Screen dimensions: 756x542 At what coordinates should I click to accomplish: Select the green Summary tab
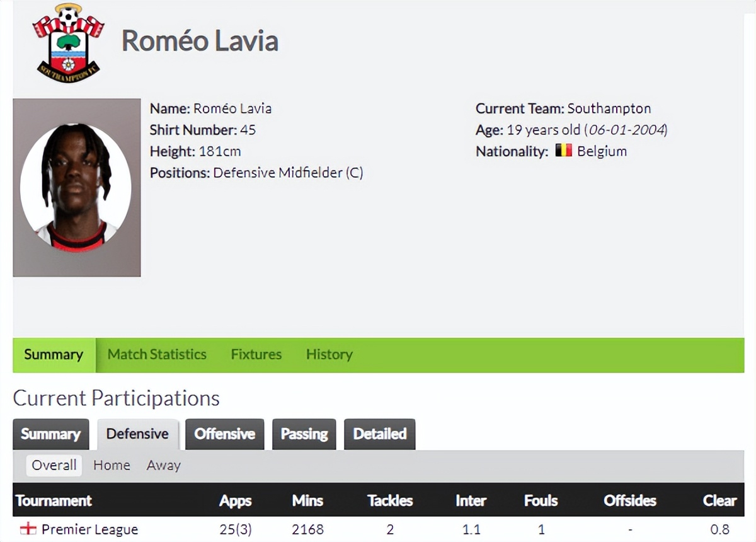[x=54, y=354]
